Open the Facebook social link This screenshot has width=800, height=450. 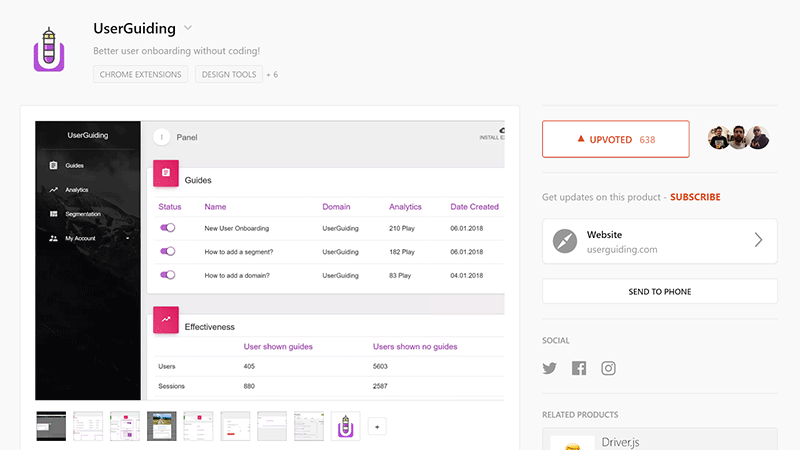point(579,368)
